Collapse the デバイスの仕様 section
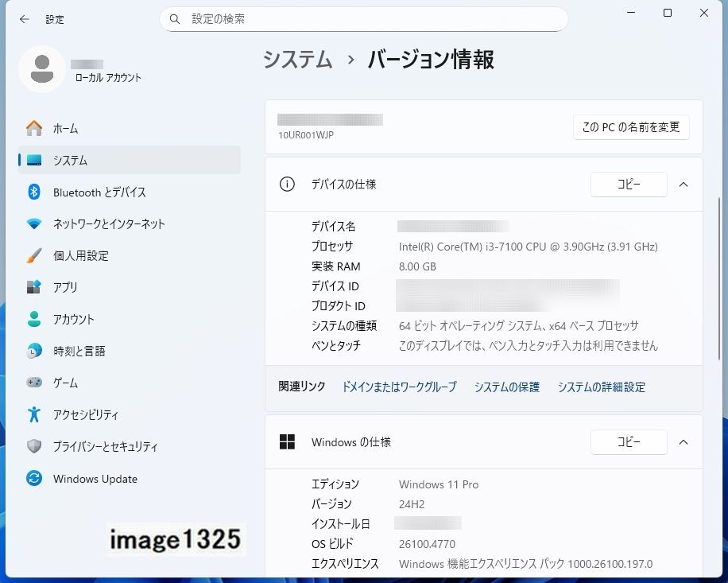 pyautogui.click(x=683, y=185)
